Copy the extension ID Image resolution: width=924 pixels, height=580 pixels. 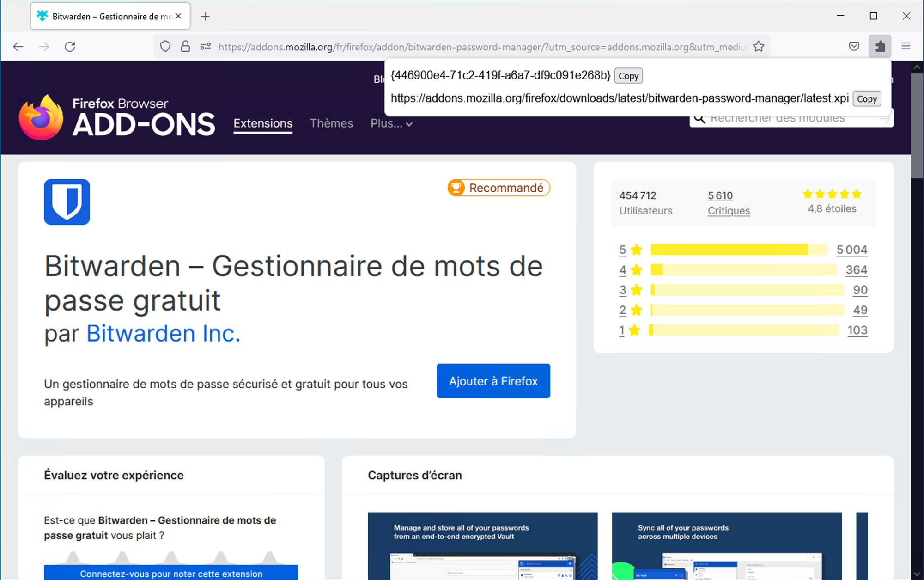point(628,76)
